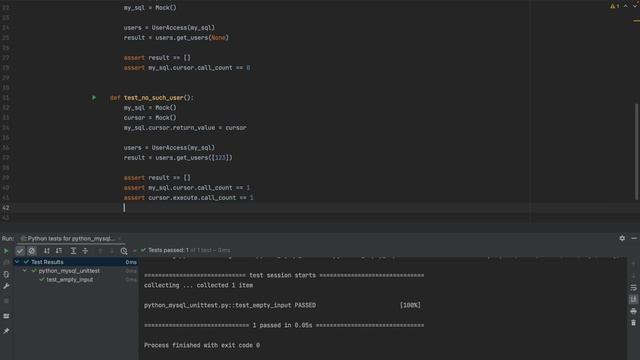
Task: Click 'test_empty_input PASSED' console line
Action: 230,305
